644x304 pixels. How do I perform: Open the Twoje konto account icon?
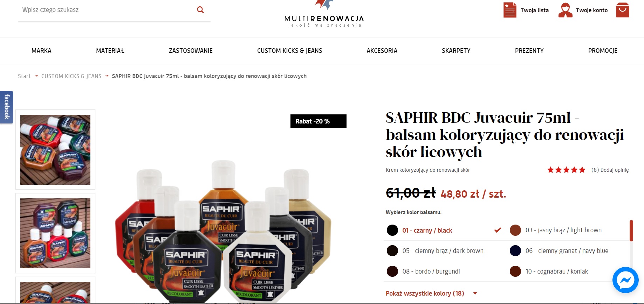tap(565, 10)
